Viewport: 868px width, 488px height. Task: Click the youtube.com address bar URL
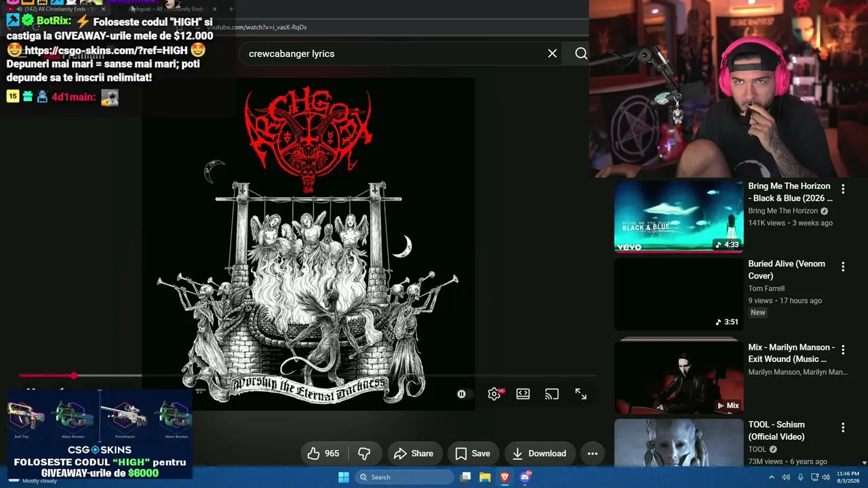tap(258, 27)
